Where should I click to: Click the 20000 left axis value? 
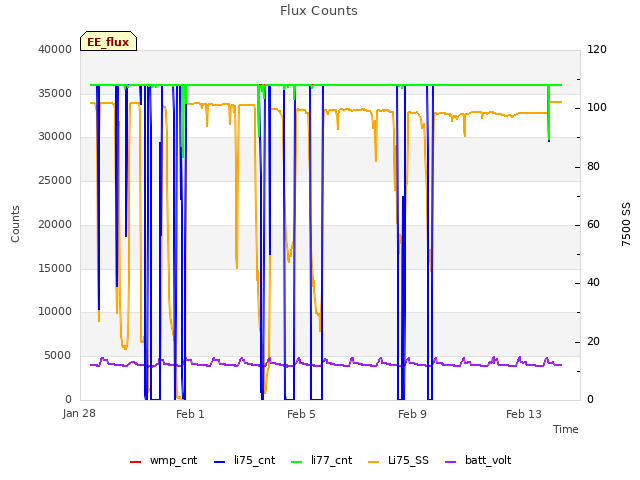click(55, 224)
